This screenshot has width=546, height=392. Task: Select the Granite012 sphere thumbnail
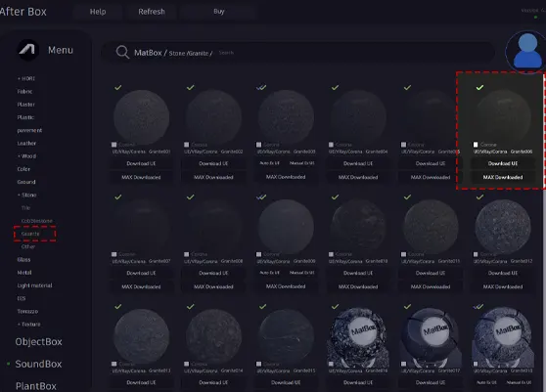pos(503,227)
